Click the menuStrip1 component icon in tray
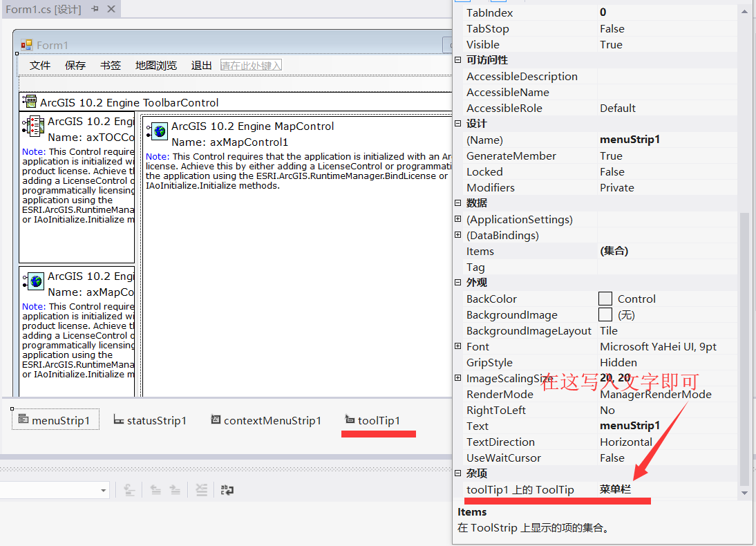Image resolution: width=756 pixels, height=546 pixels. click(23, 419)
